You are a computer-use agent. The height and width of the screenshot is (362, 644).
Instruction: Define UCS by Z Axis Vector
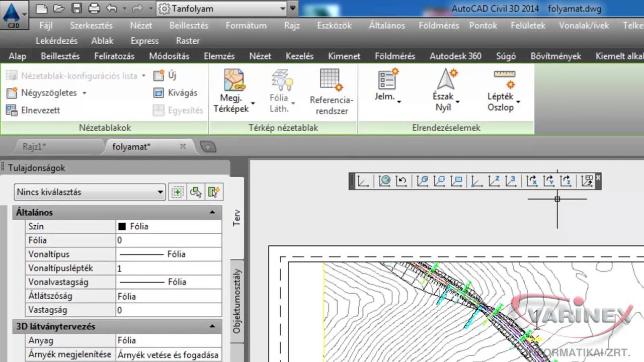(494, 181)
